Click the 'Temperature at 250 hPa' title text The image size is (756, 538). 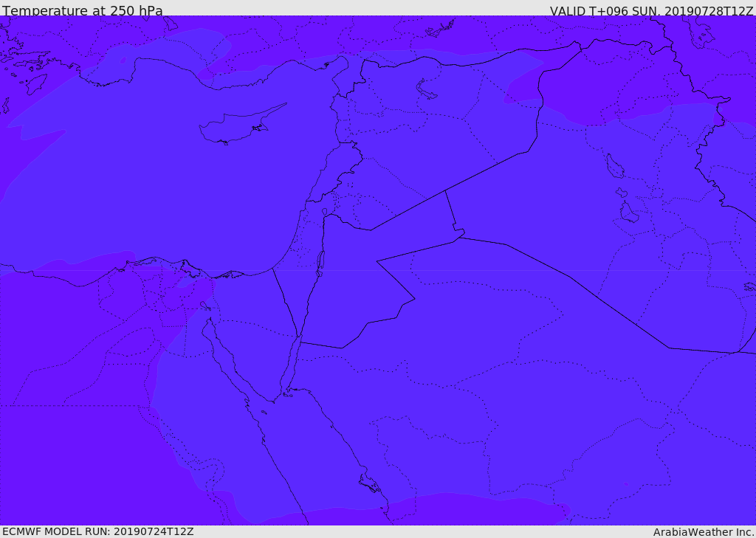83,10
